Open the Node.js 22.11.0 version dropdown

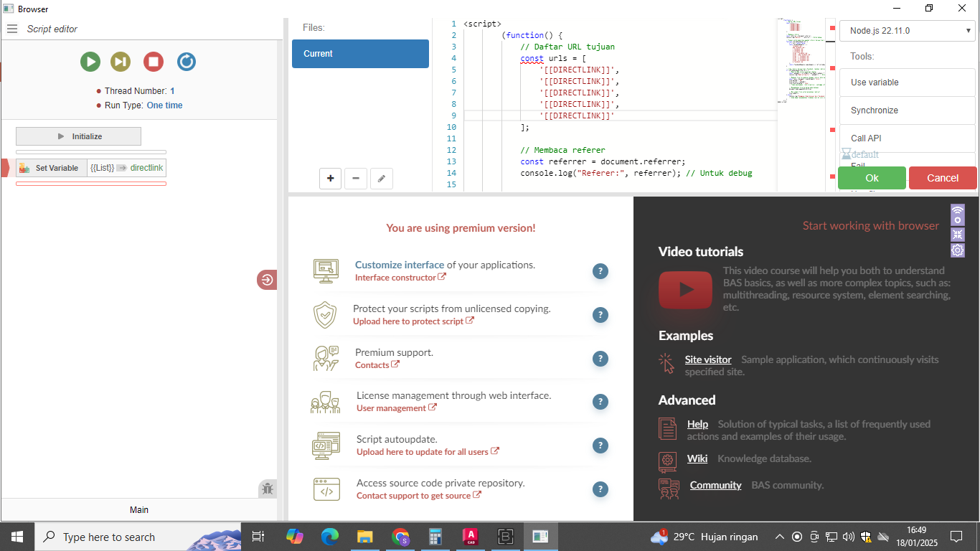(x=907, y=31)
